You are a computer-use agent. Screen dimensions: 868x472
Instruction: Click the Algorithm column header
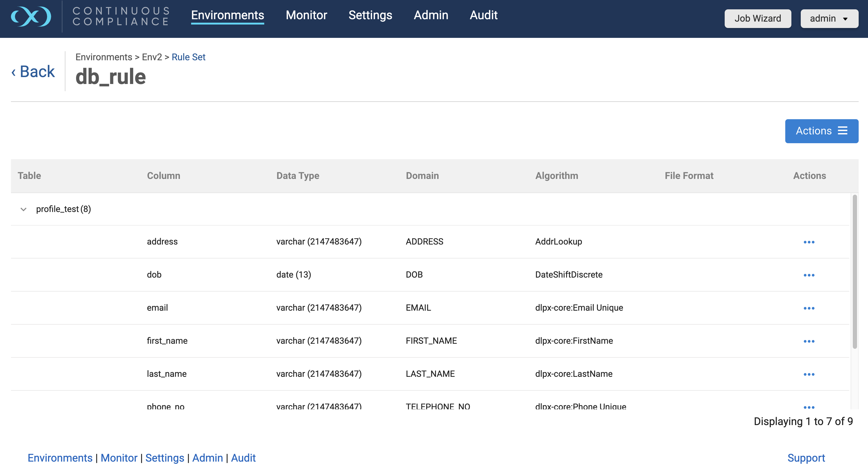click(556, 176)
